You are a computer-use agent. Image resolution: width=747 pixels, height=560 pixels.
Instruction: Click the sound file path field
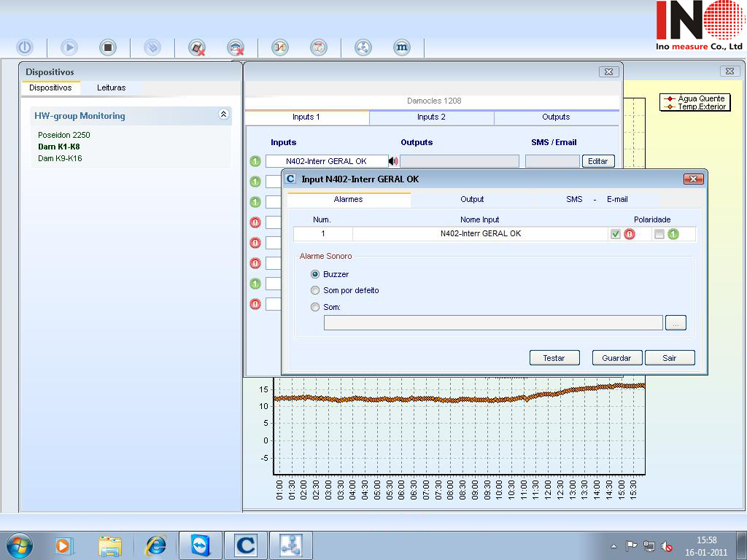492,323
